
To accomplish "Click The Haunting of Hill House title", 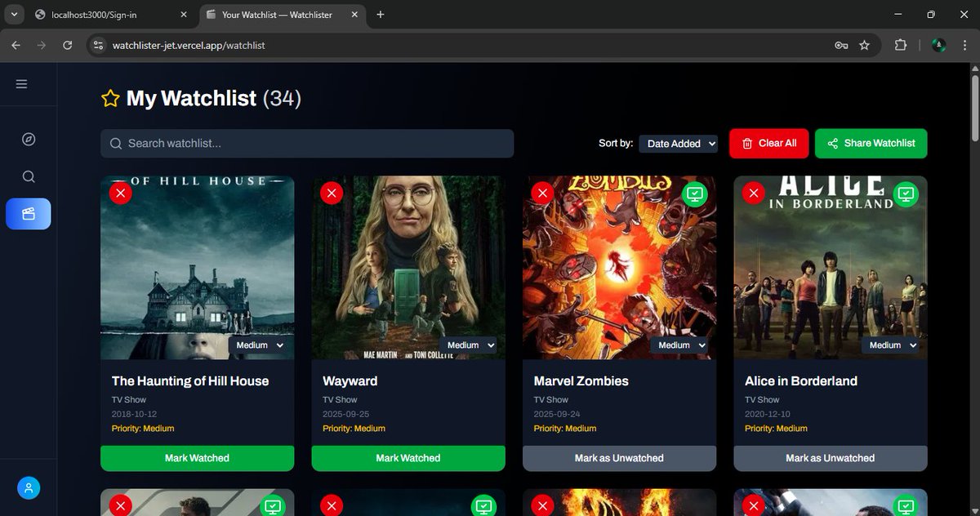I will [x=190, y=380].
